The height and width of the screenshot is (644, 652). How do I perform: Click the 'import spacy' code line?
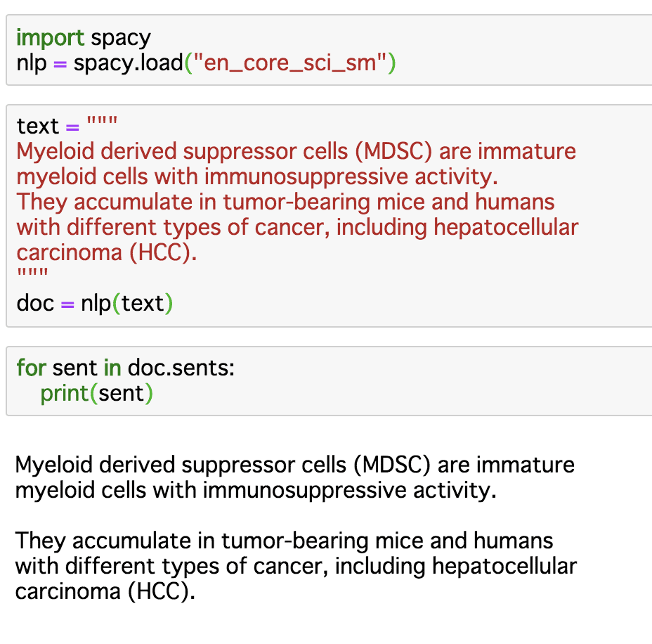tap(84, 38)
